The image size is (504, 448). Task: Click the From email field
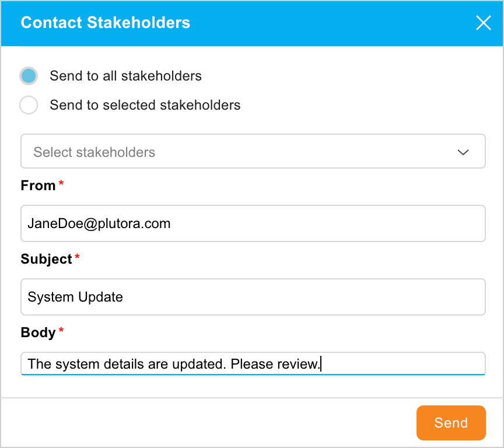[x=253, y=223]
